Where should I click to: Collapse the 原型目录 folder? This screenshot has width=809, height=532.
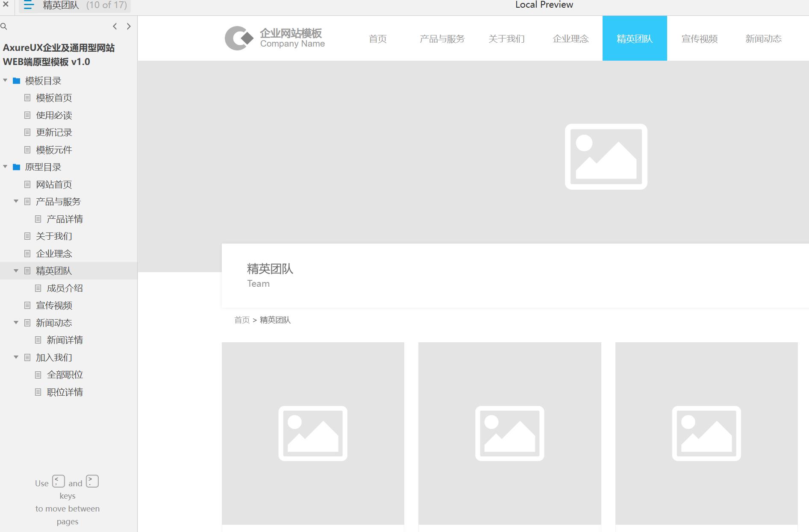[5, 167]
